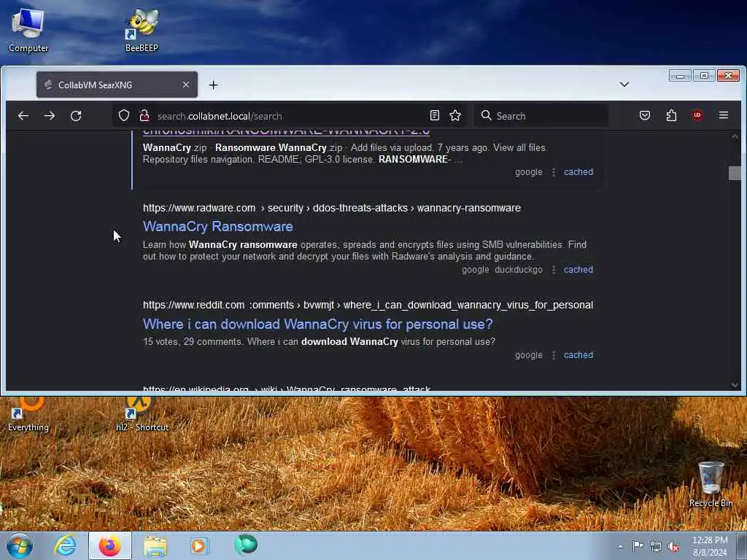The width and height of the screenshot is (747, 560).
Task: Open the network tray icon
Action: (656, 546)
